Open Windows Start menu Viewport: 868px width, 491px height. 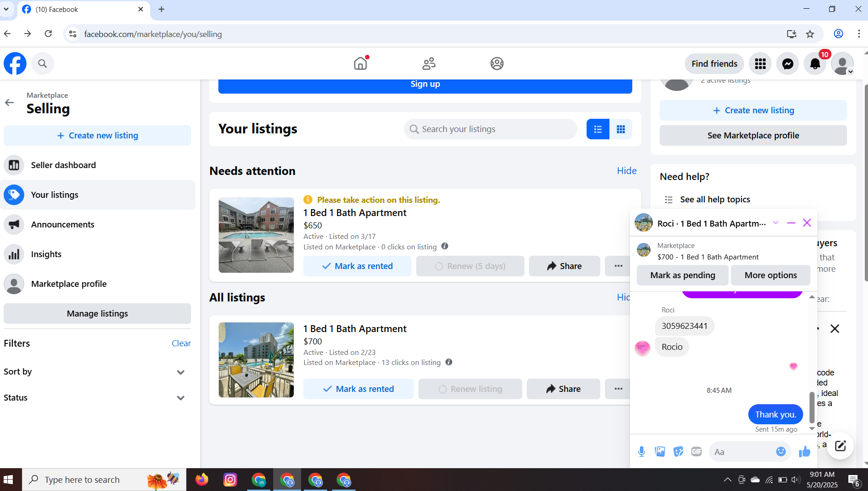9,480
